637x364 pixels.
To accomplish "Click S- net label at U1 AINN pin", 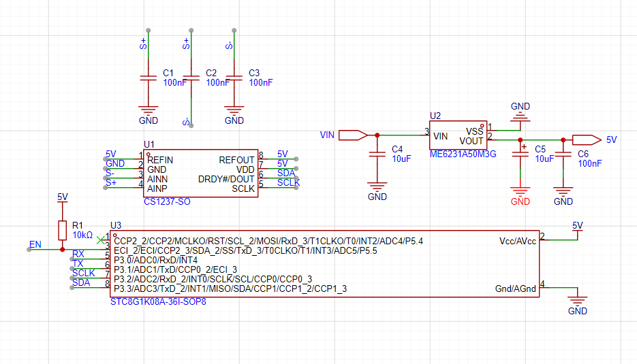I will 110,173.
